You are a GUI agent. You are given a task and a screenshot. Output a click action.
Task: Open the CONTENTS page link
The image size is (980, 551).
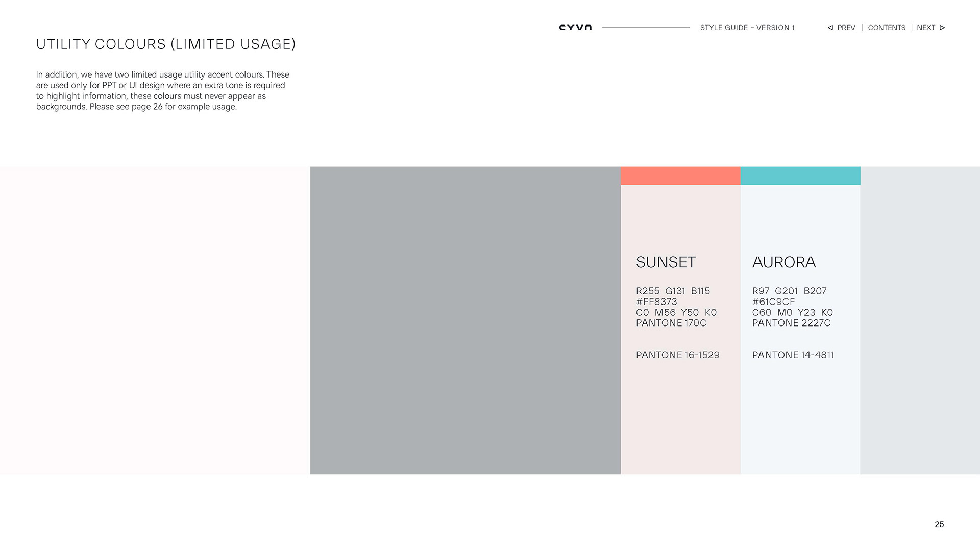coord(887,28)
